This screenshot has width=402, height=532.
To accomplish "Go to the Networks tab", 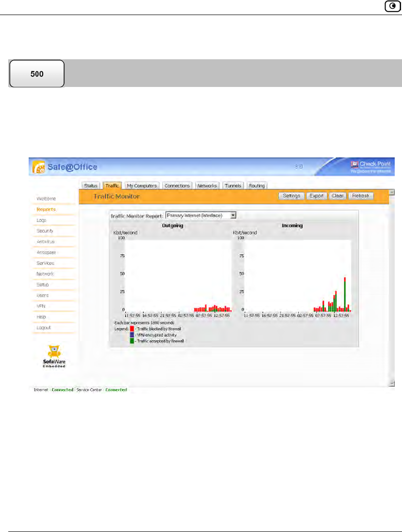I will coord(207,186).
